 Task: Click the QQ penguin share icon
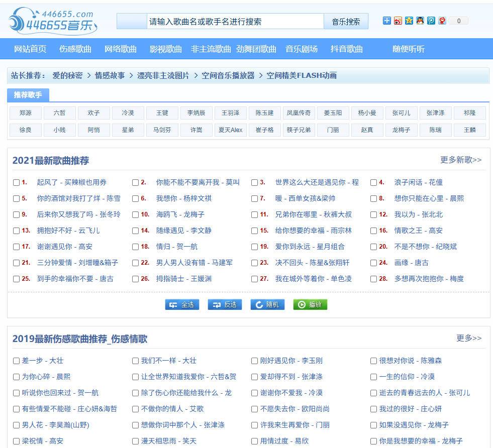coord(421,21)
